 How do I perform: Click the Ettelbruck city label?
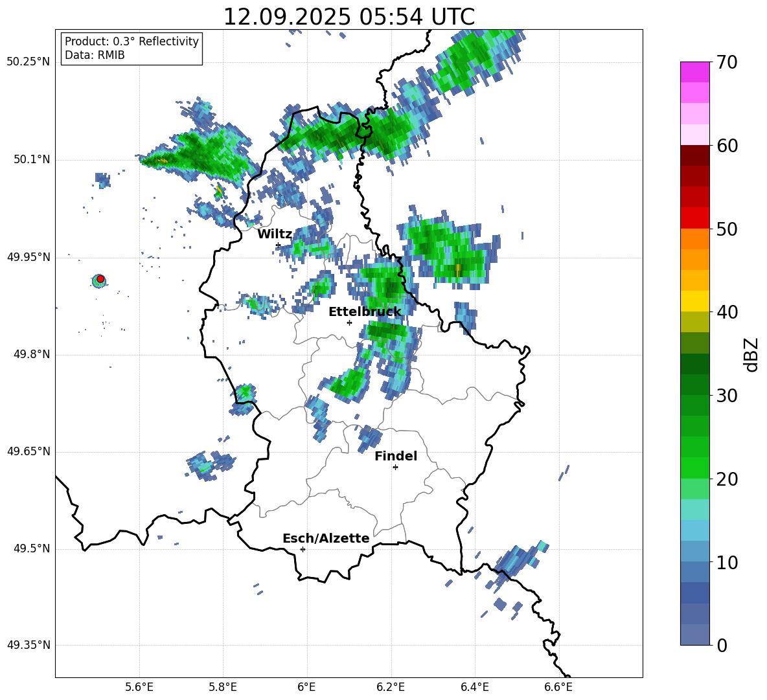tap(365, 312)
